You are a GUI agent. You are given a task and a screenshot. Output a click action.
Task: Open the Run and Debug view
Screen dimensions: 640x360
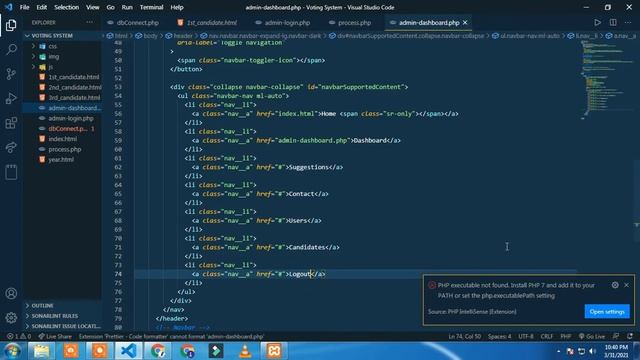pos(11,98)
